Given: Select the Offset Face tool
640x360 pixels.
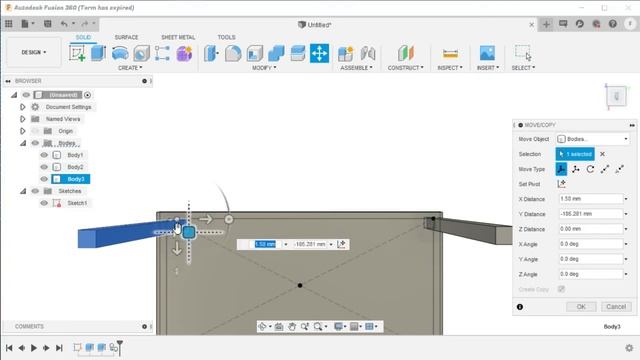Looking at the screenshot, I should click(298, 53).
